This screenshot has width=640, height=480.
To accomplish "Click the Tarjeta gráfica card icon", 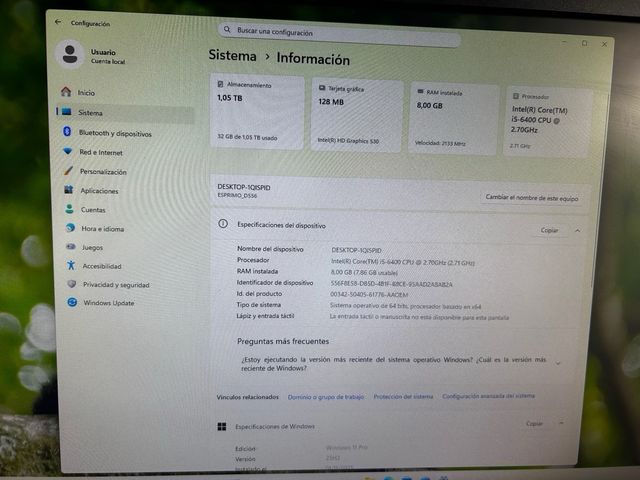I will coord(322,88).
